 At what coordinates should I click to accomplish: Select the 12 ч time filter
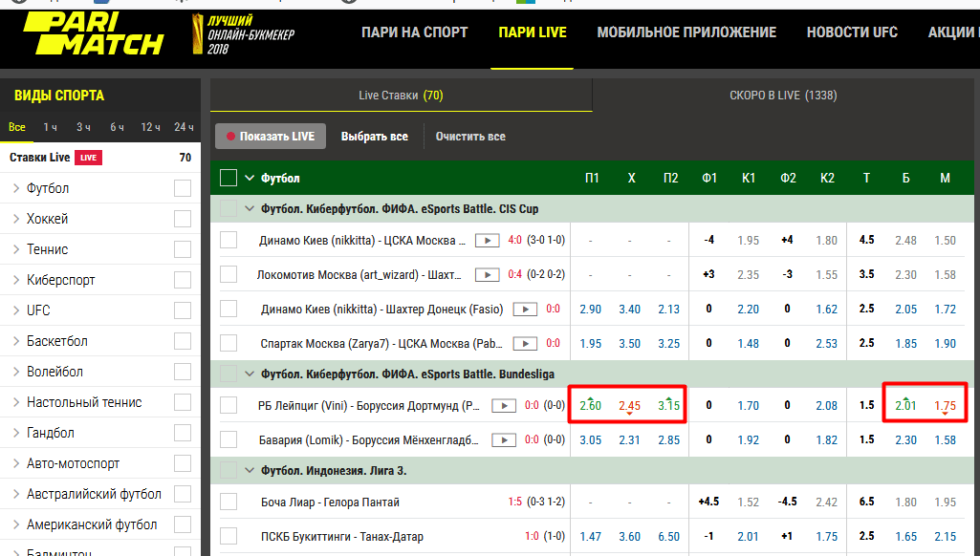[x=150, y=127]
